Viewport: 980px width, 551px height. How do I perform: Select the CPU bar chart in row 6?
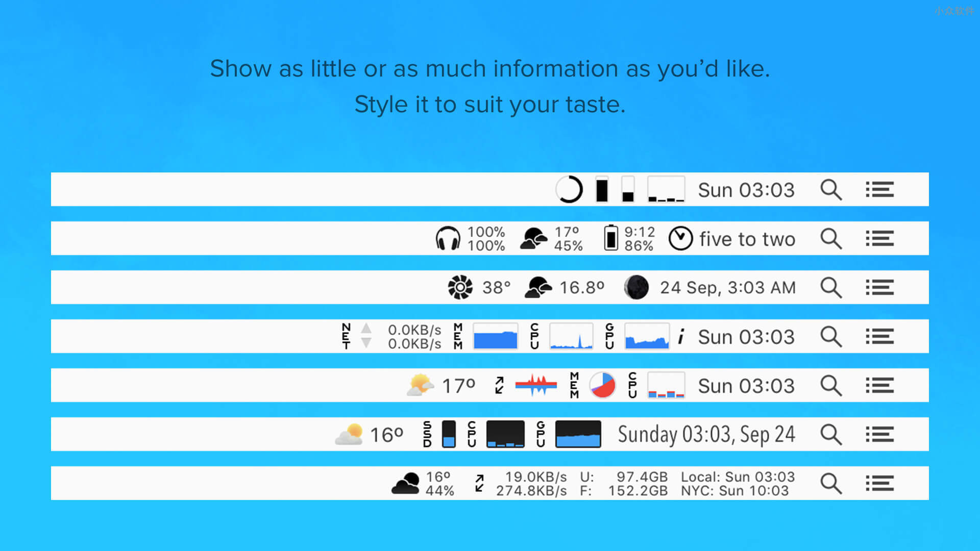pos(506,435)
